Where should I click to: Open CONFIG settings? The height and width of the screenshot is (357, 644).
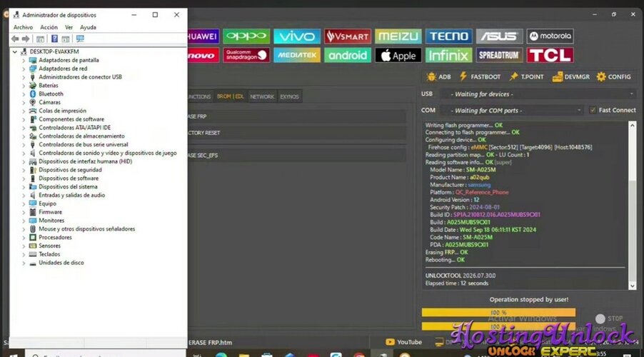click(613, 77)
